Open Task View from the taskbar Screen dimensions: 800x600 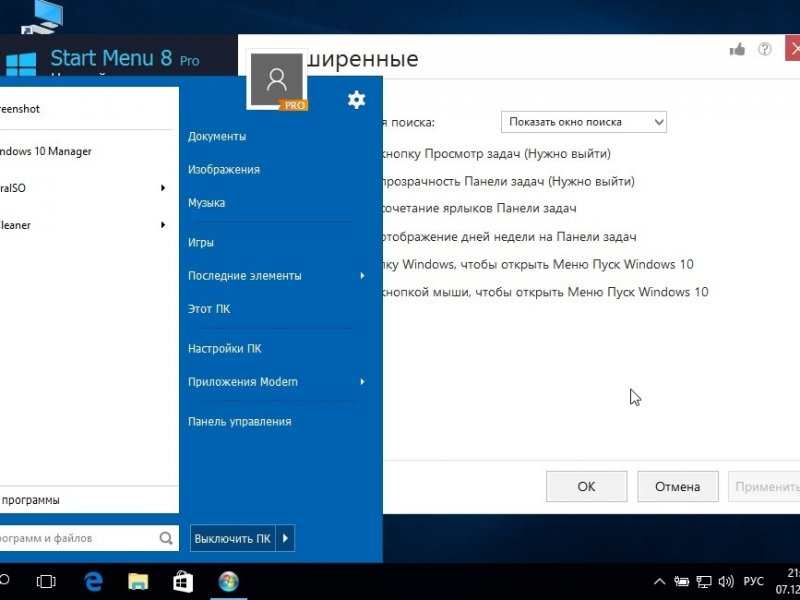[x=46, y=581]
